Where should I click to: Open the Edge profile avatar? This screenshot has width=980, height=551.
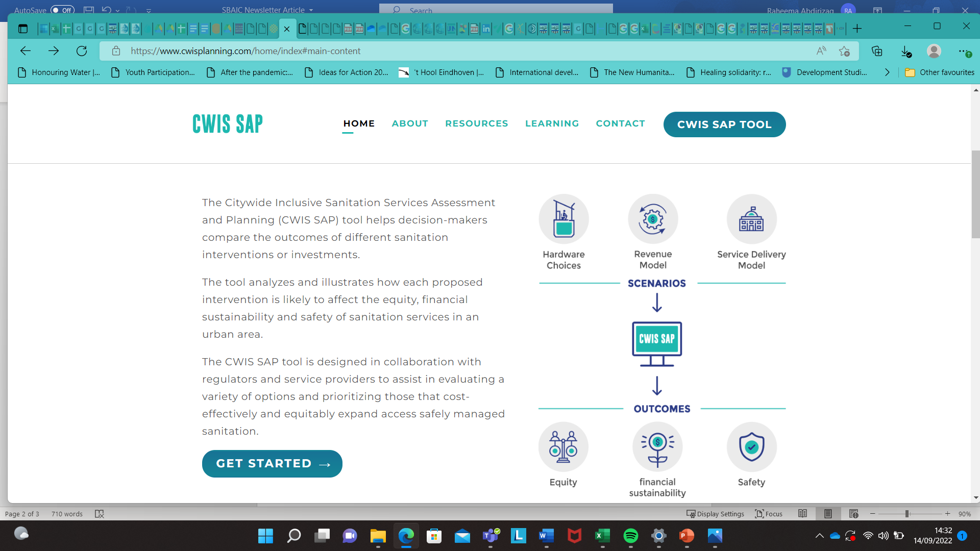(934, 51)
